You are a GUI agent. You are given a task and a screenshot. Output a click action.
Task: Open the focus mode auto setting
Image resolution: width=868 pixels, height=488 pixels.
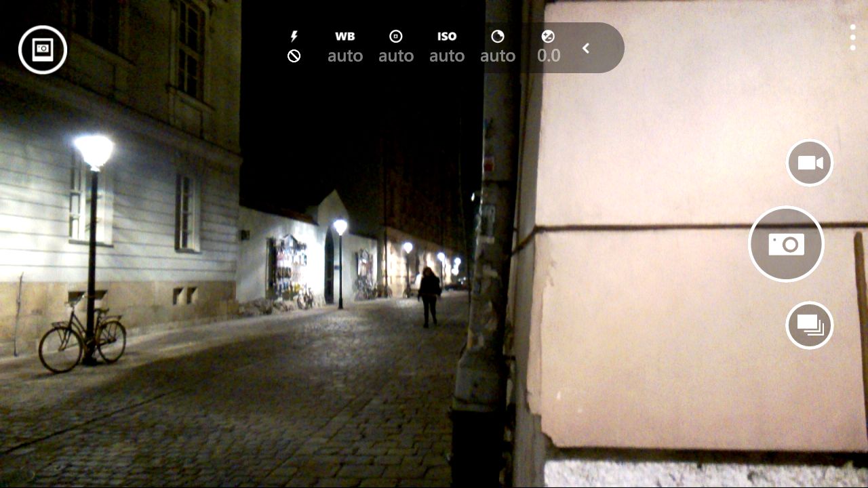click(396, 47)
